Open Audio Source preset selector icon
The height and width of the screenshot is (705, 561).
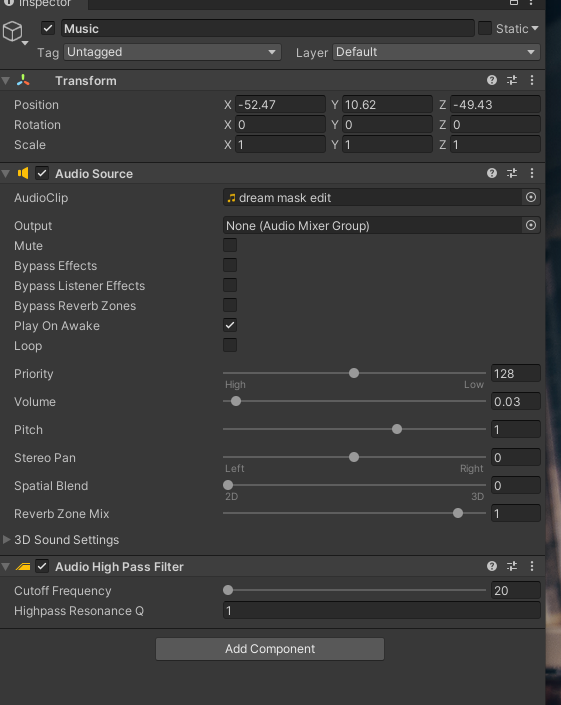[512, 174]
